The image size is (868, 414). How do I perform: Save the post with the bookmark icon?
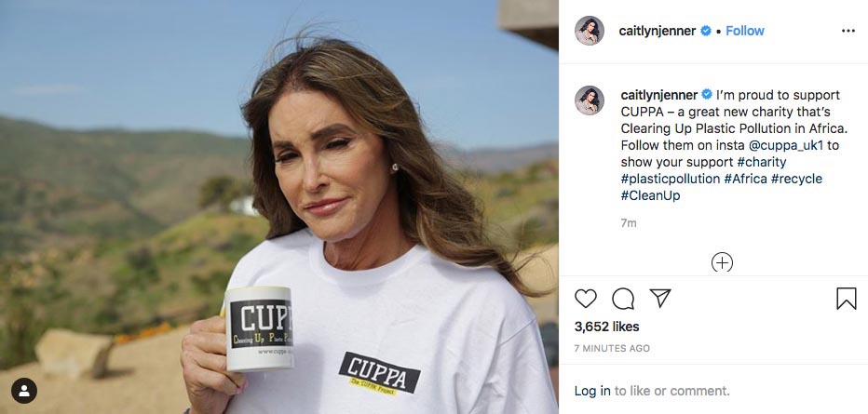pos(847,299)
